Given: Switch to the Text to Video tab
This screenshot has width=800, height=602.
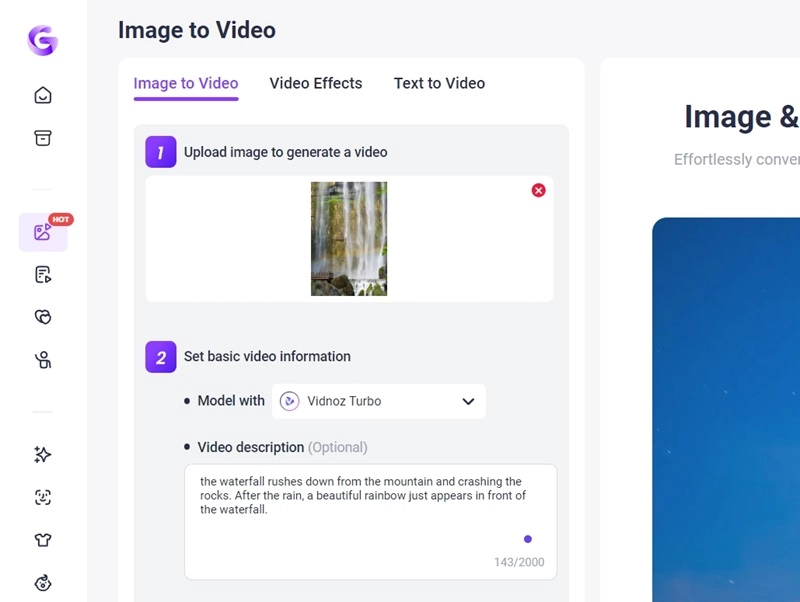Looking at the screenshot, I should pyautogui.click(x=439, y=83).
